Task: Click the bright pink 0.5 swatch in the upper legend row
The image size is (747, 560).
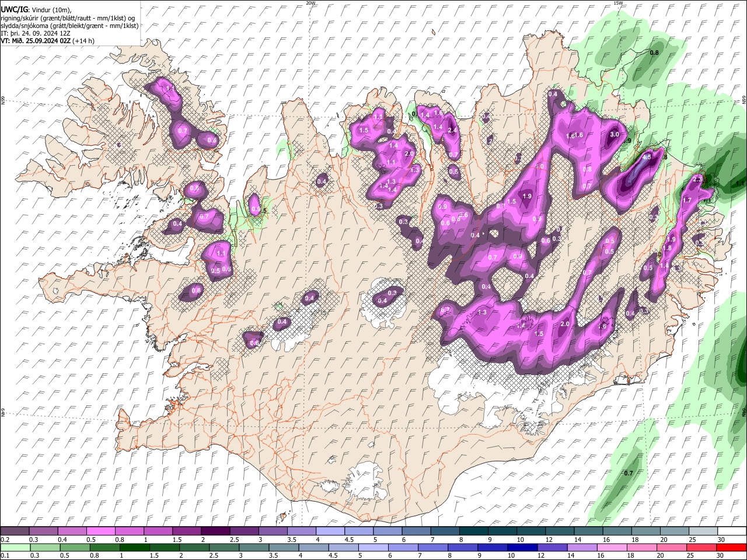Action: 100,531
